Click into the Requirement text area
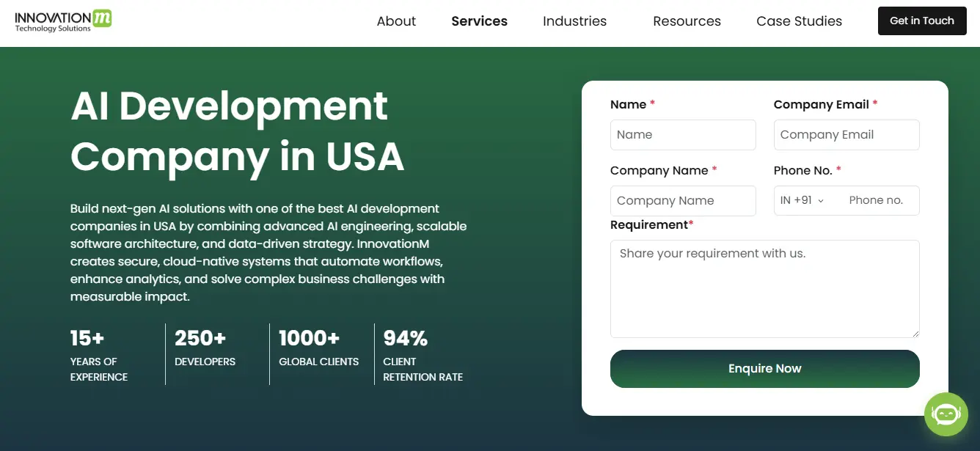The image size is (980, 451). (x=765, y=289)
